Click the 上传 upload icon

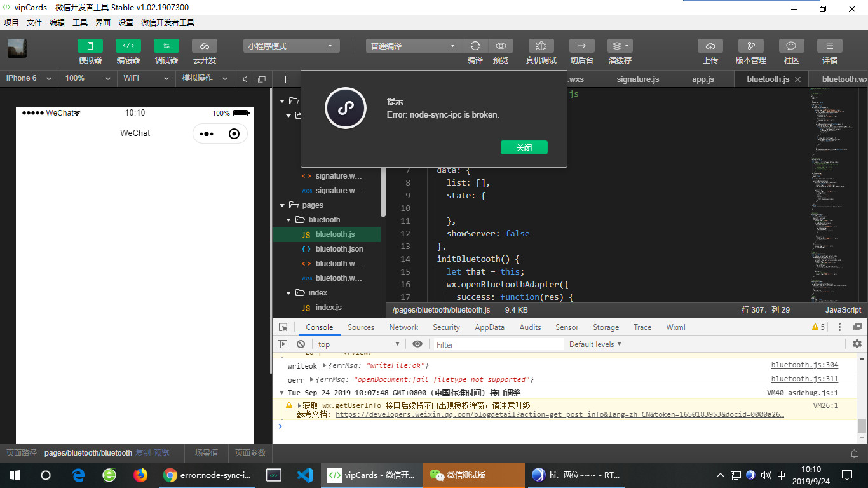click(710, 46)
